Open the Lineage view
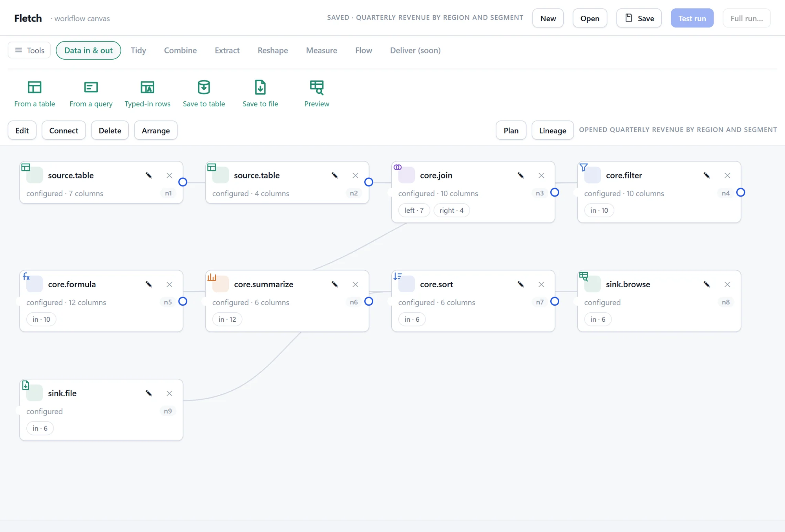Viewport: 785px width, 532px height. 553,130
